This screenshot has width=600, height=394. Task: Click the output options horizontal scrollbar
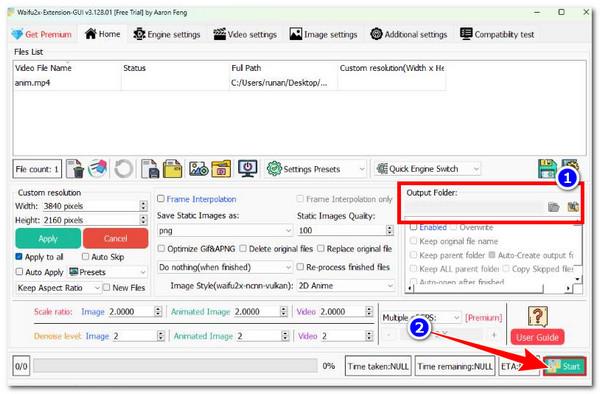(x=490, y=288)
